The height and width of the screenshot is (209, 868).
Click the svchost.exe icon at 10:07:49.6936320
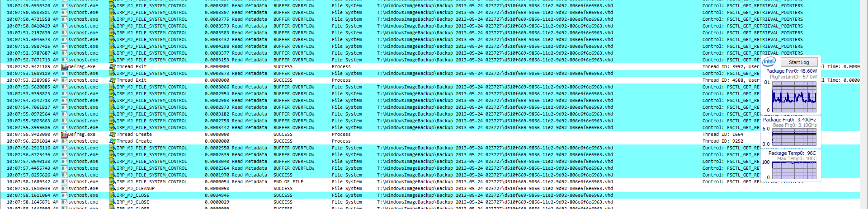click(x=64, y=6)
